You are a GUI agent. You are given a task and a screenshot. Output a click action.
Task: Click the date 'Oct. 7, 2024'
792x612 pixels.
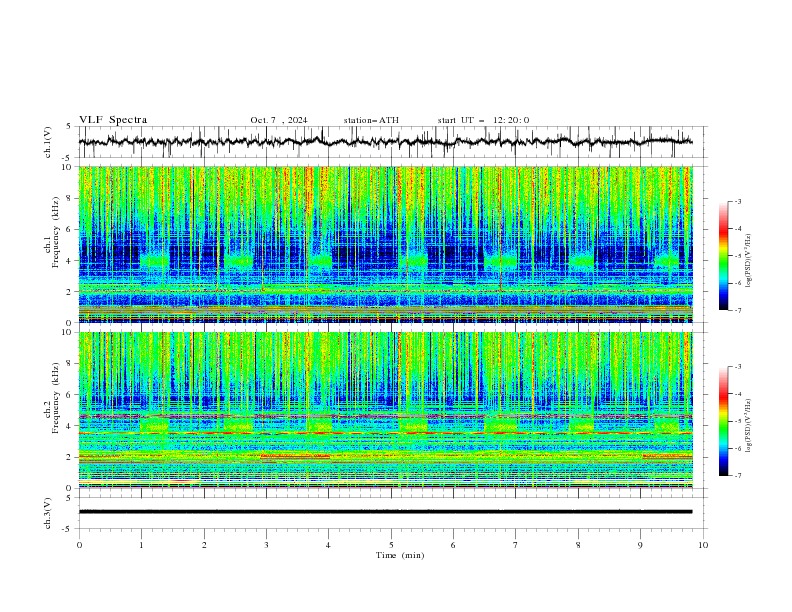pyautogui.click(x=279, y=120)
